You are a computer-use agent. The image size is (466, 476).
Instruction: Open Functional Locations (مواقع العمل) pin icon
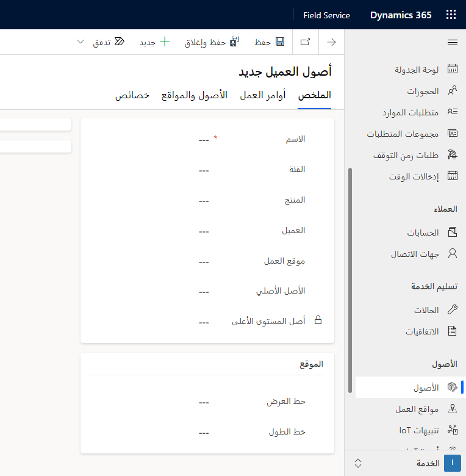[453, 409]
